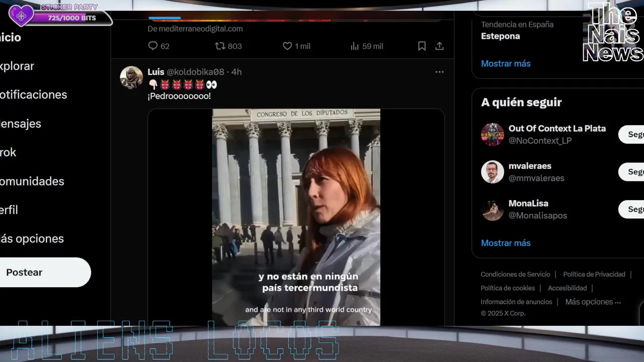Open MonaLisa profile avatar
Image resolution: width=644 pixels, height=362 pixels.
click(x=493, y=209)
